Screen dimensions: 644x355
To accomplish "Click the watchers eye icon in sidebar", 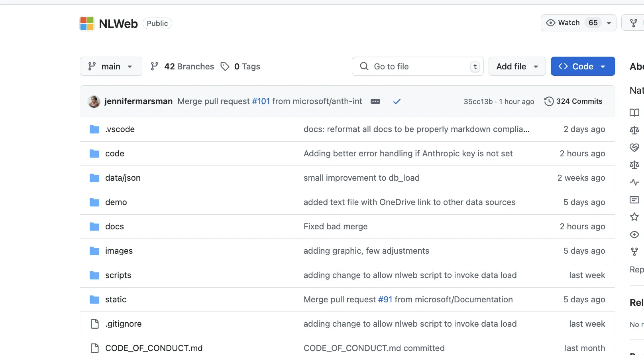I will pos(634,235).
